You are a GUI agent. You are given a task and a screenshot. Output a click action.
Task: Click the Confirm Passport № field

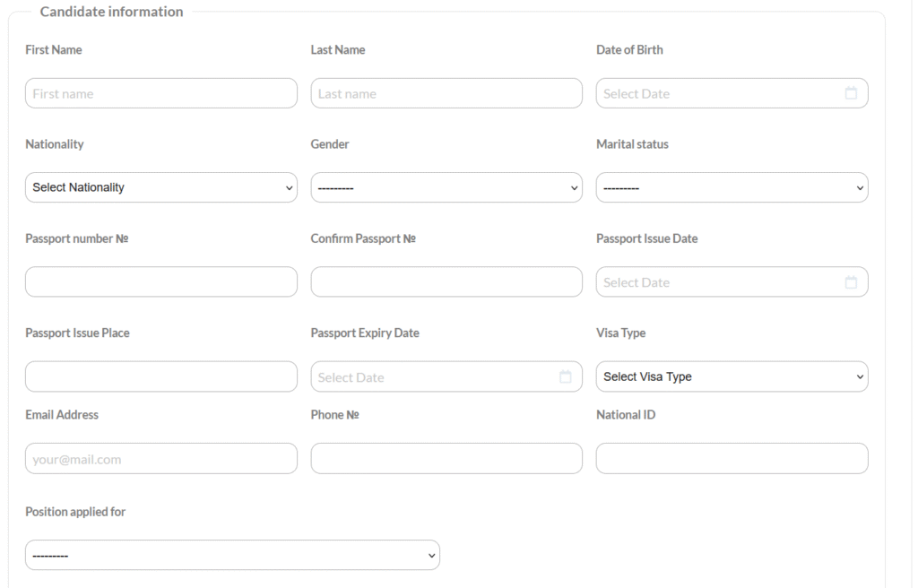[x=446, y=281]
